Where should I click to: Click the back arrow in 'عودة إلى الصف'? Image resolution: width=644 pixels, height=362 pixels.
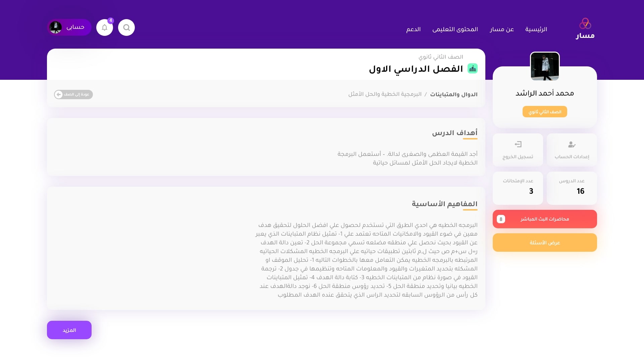[59, 95]
